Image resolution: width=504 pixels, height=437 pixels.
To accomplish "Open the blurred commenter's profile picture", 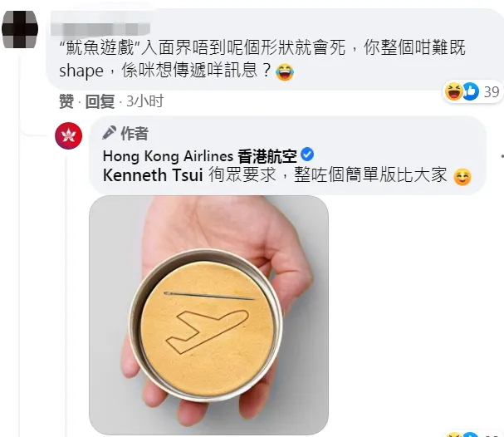I will (20, 30).
